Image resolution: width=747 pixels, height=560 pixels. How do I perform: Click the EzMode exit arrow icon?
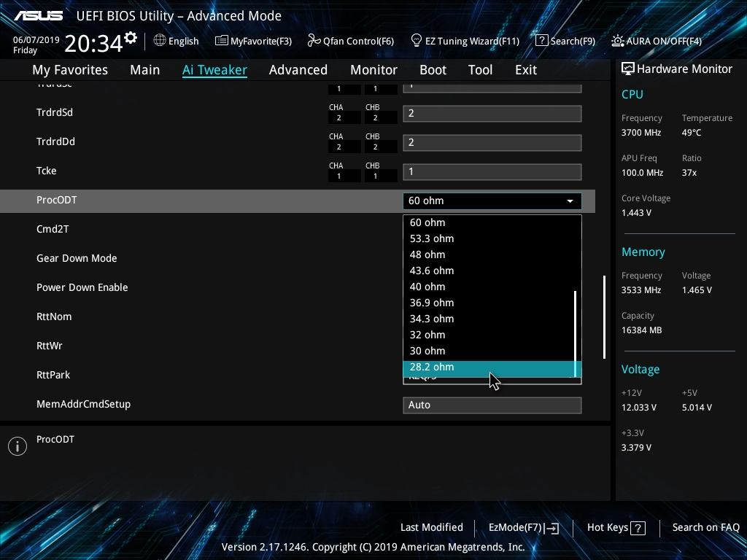551,528
